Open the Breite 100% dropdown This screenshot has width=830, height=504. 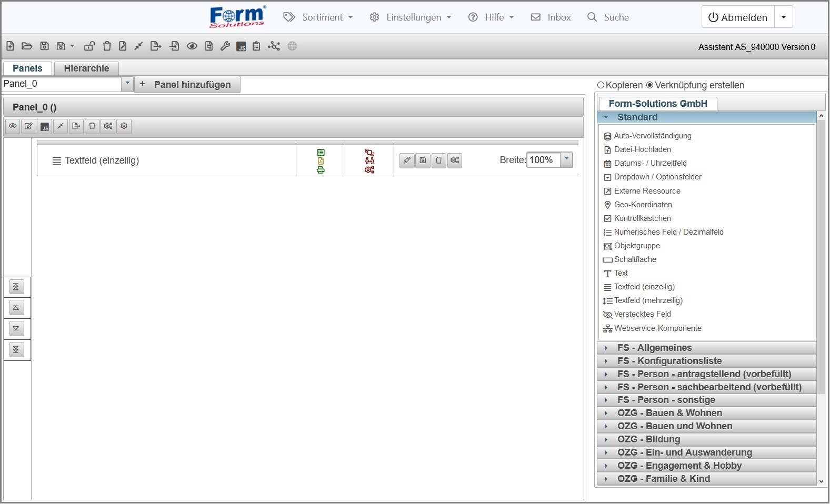tap(566, 160)
